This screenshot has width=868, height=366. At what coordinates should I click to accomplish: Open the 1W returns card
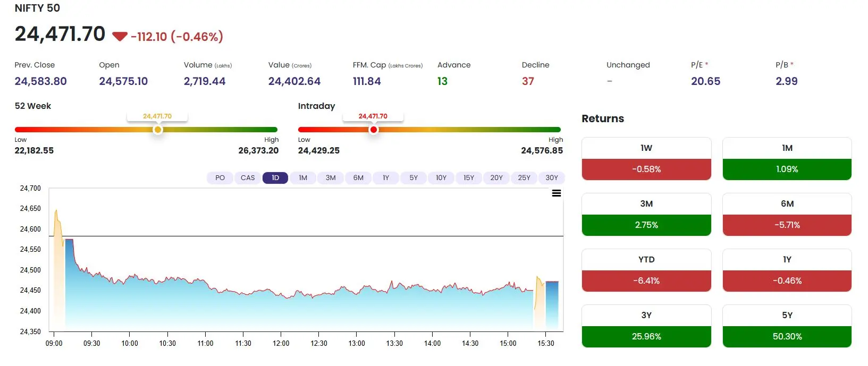(646, 159)
